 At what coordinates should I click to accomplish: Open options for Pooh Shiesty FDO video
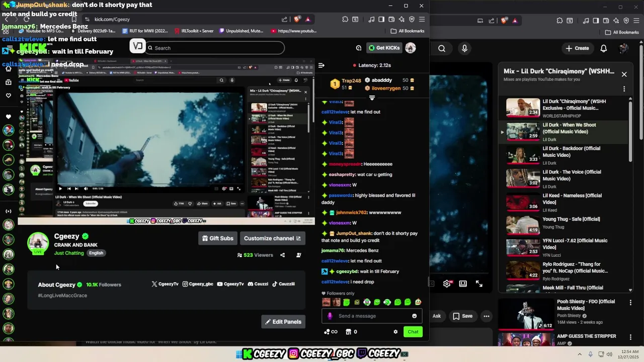coord(630,303)
